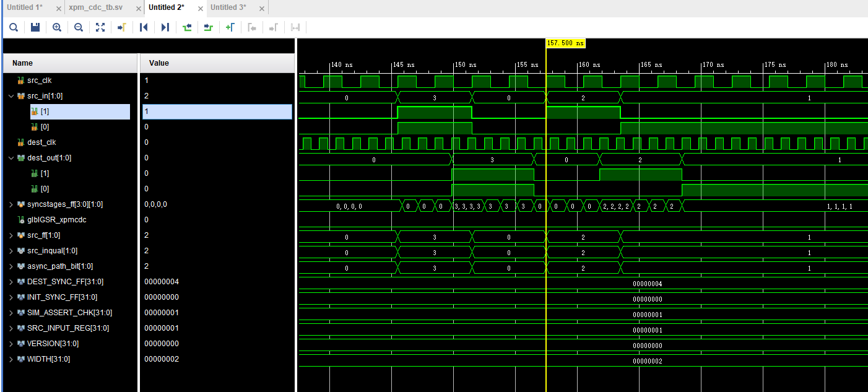Collapse the dest_out[1:0] signal group

click(x=11, y=158)
